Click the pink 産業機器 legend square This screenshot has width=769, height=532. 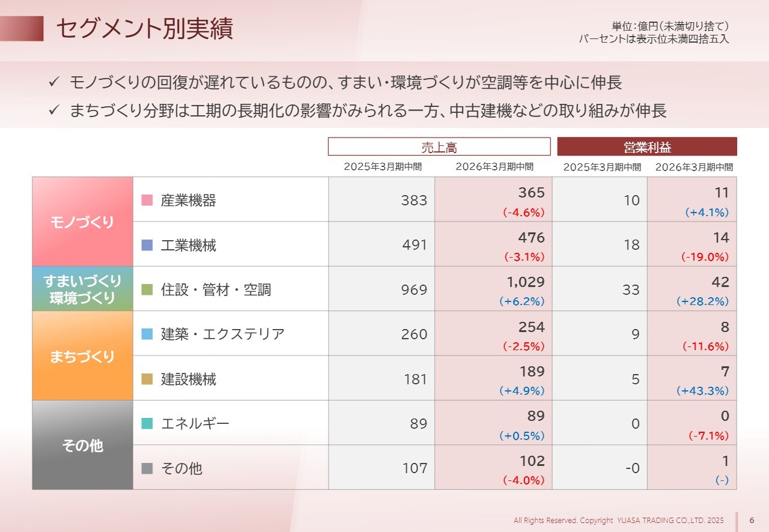point(147,201)
